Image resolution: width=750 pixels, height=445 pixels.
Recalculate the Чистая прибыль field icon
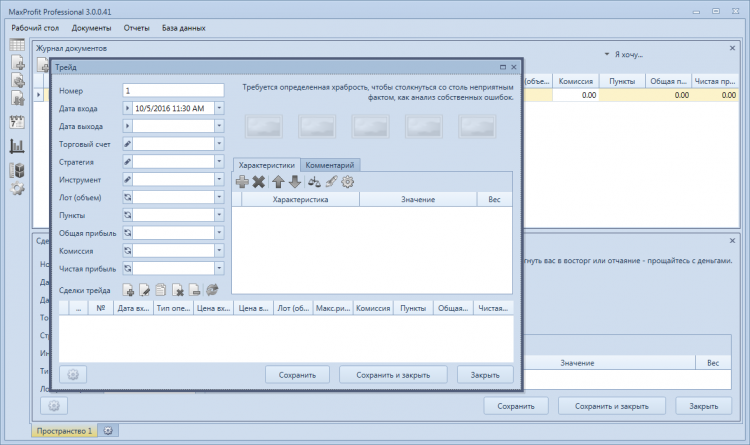pos(128,268)
